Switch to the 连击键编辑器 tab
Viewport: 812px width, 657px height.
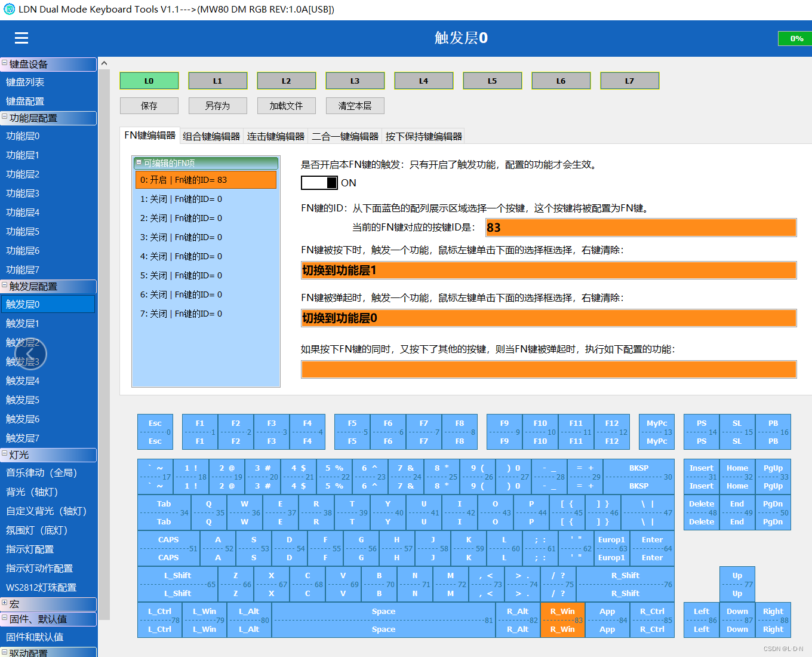[x=276, y=137]
